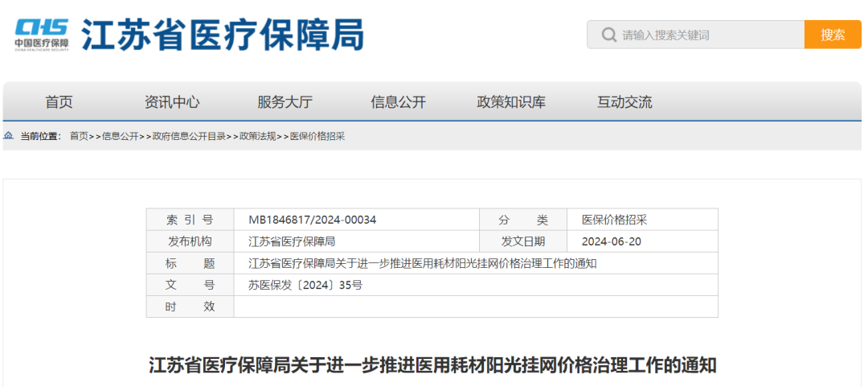Click the bold article heading below the table
Image resolution: width=868 pixels, height=387 pixels.
(432, 365)
